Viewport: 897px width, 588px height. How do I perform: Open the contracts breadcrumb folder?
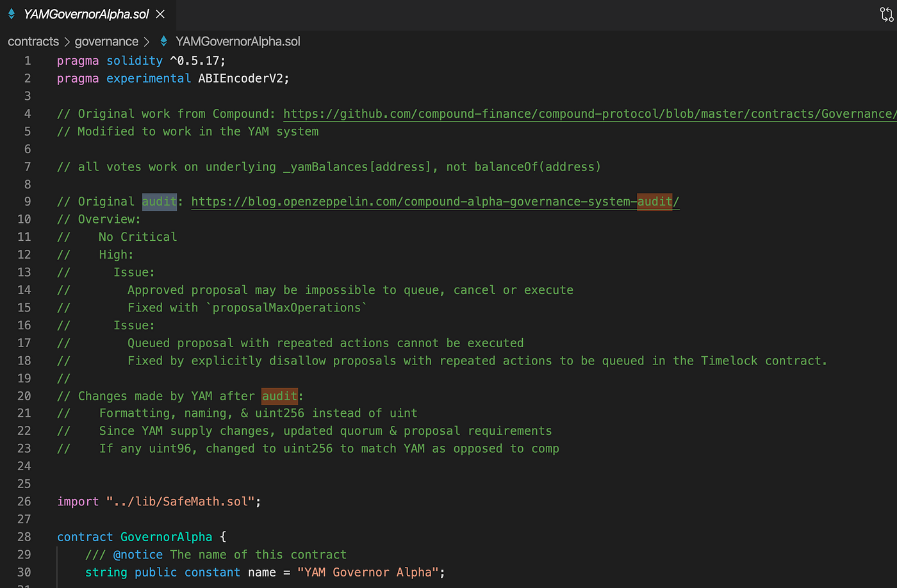pos(33,42)
